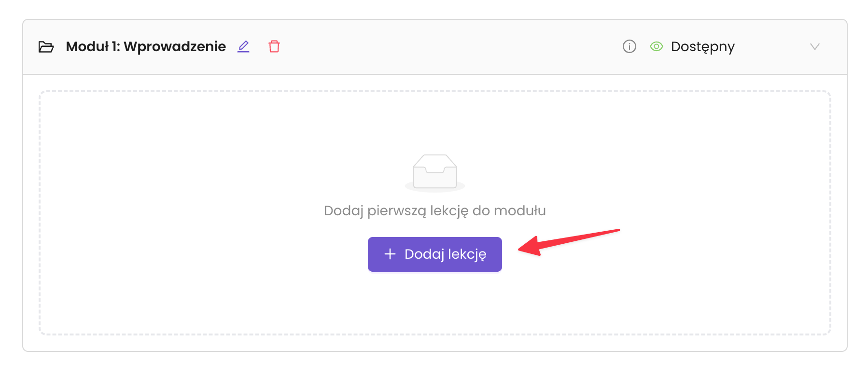Click the word 'lekcję' on the purple button
Viewport: 868px width, 390px height.
pyautogui.click(x=467, y=254)
